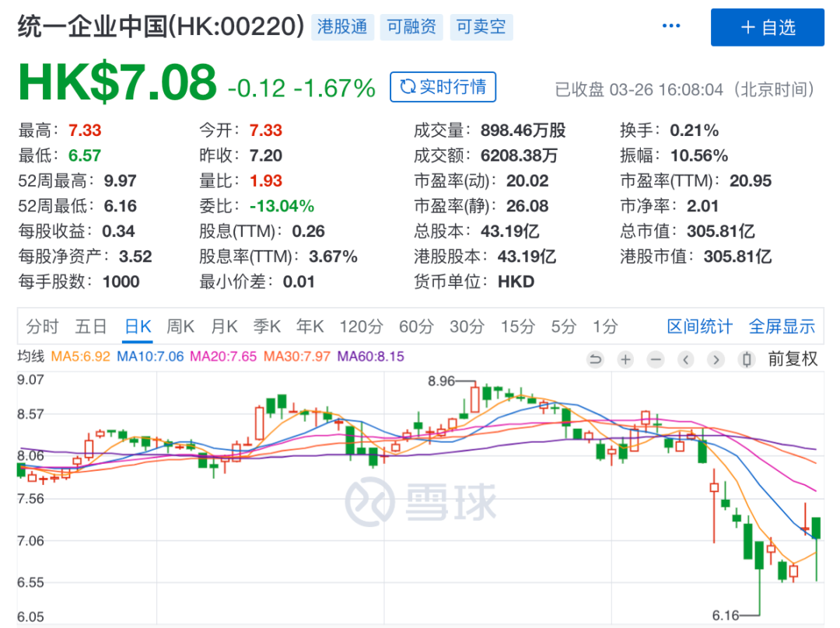The image size is (840, 628).
Task: Select the 周K chart tab
Action: coord(180,326)
